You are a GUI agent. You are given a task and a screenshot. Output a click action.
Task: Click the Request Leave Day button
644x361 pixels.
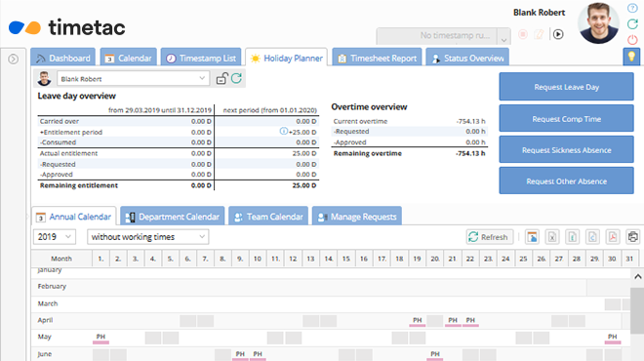pos(566,87)
